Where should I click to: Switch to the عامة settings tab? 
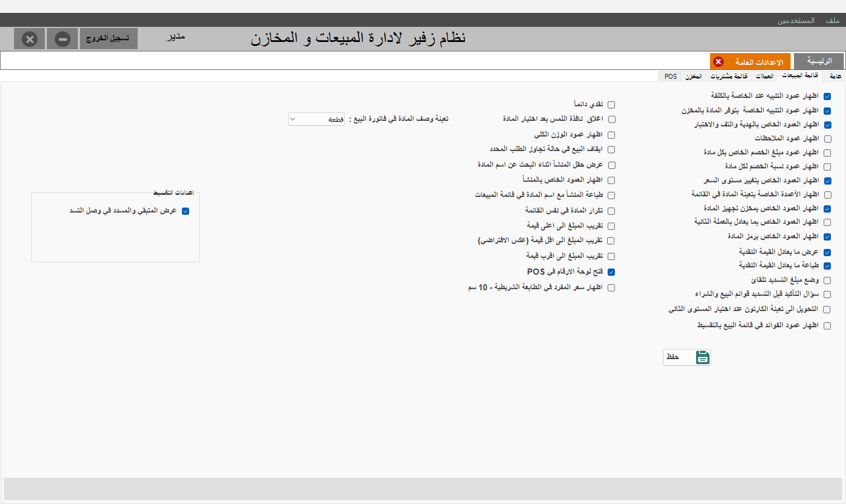(835, 76)
